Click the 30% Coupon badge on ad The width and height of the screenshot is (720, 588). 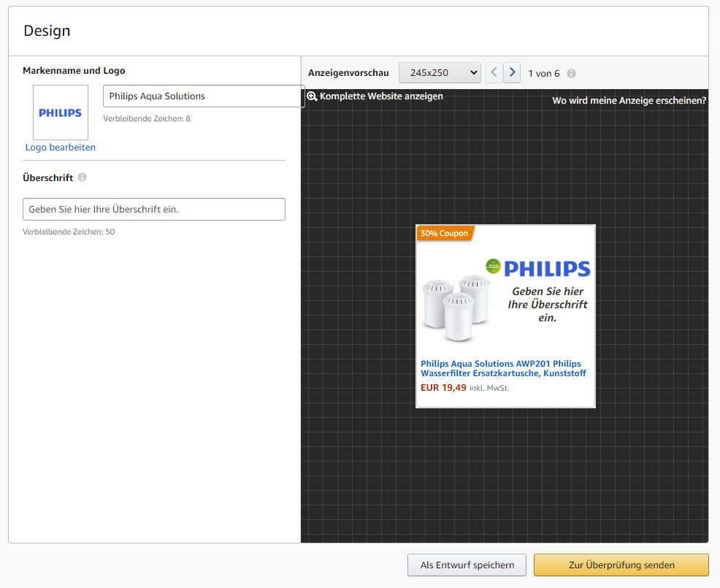(445, 233)
